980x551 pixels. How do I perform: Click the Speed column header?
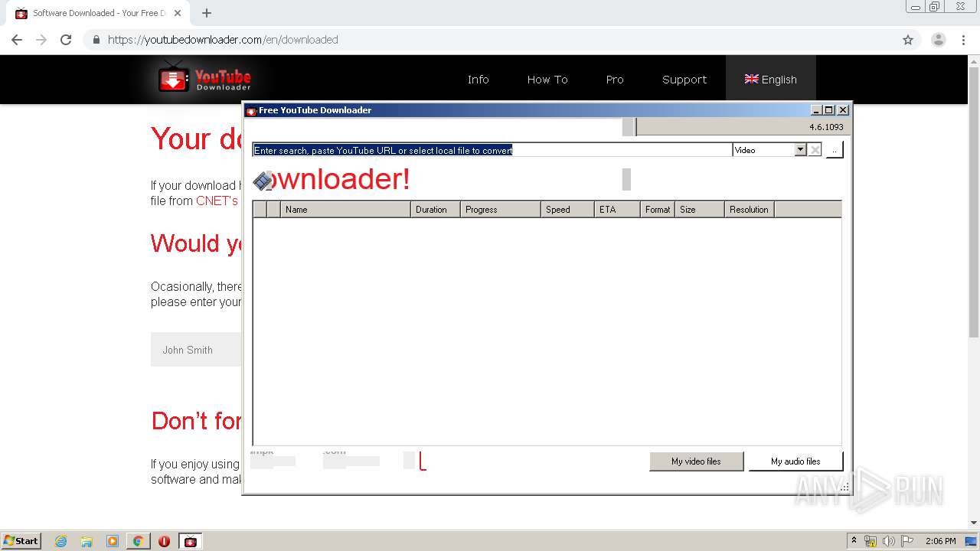pos(567,210)
